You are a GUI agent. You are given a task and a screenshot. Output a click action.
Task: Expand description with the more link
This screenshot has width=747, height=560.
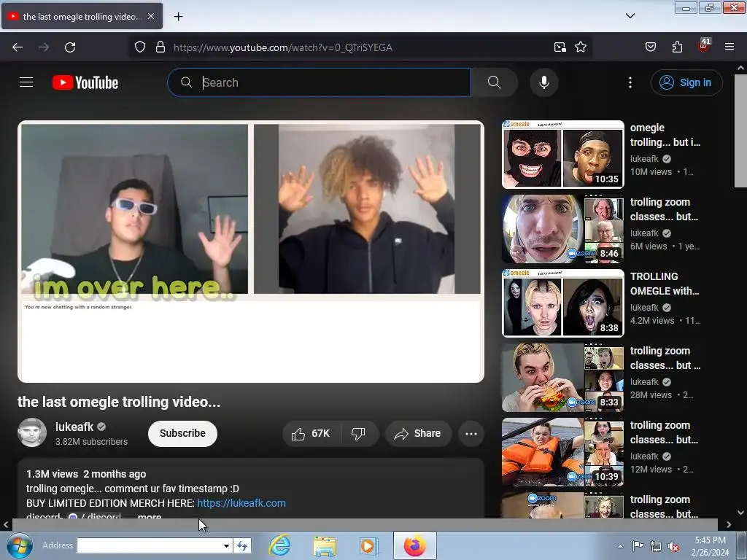point(149,517)
